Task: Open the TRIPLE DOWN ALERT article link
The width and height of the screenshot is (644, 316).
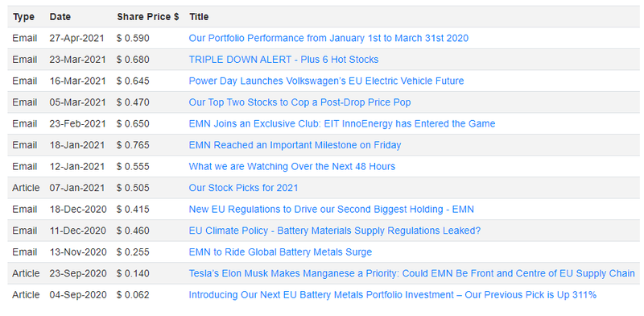Action: pyautogui.click(x=283, y=60)
